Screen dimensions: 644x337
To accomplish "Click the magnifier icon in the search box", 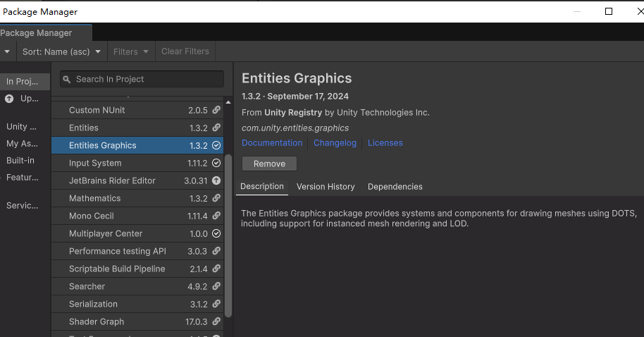I will click(67, 80).
